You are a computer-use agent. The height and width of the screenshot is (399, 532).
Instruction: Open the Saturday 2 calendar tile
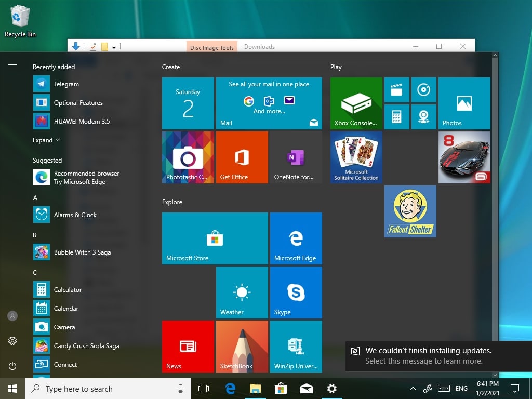188,103
